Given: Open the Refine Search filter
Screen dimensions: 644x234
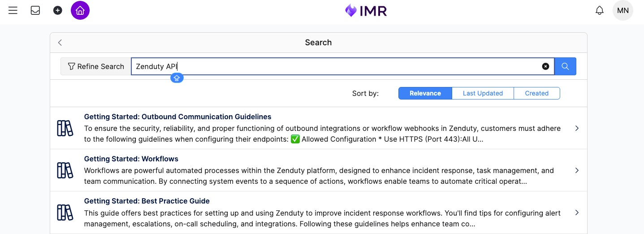Looking at the screenshot, I should 96,66.
